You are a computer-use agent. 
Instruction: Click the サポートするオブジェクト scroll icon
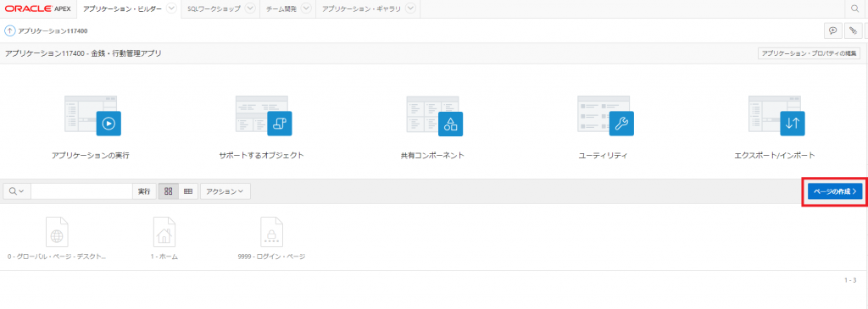point(280,124)
